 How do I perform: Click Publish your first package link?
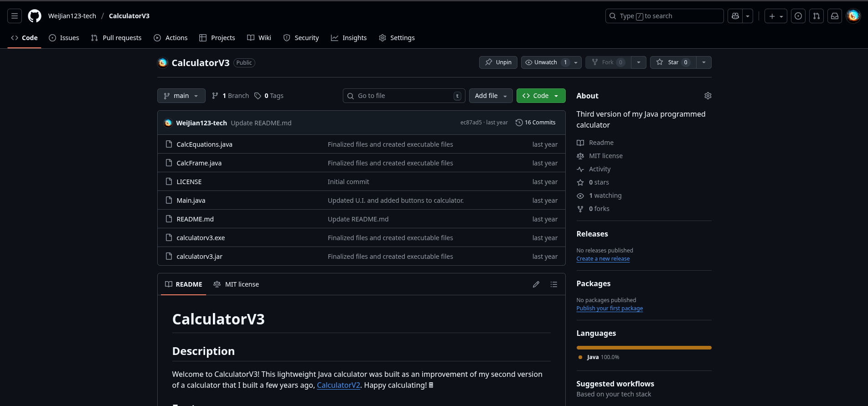610,308
